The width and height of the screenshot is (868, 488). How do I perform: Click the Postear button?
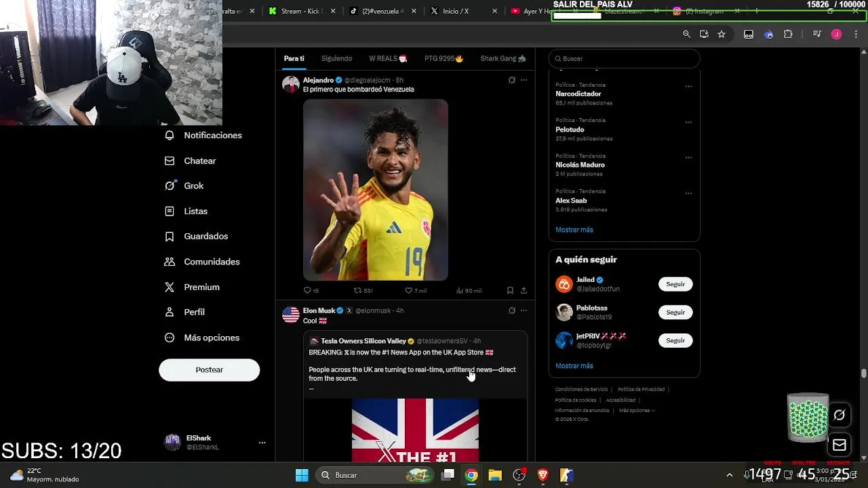click(x=209, y=369)
